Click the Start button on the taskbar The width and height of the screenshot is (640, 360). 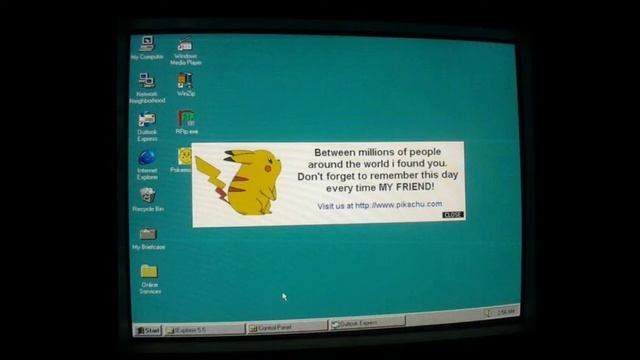tap(148, 330)
